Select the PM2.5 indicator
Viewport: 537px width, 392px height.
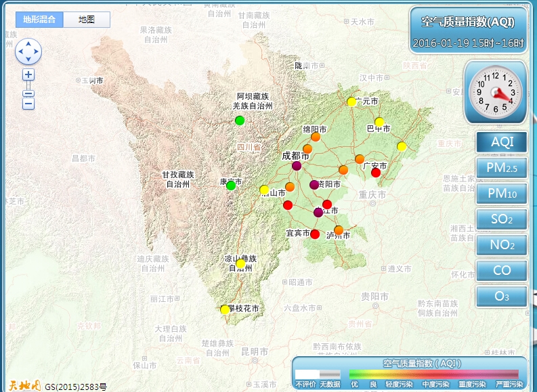[x=502, y=168]
